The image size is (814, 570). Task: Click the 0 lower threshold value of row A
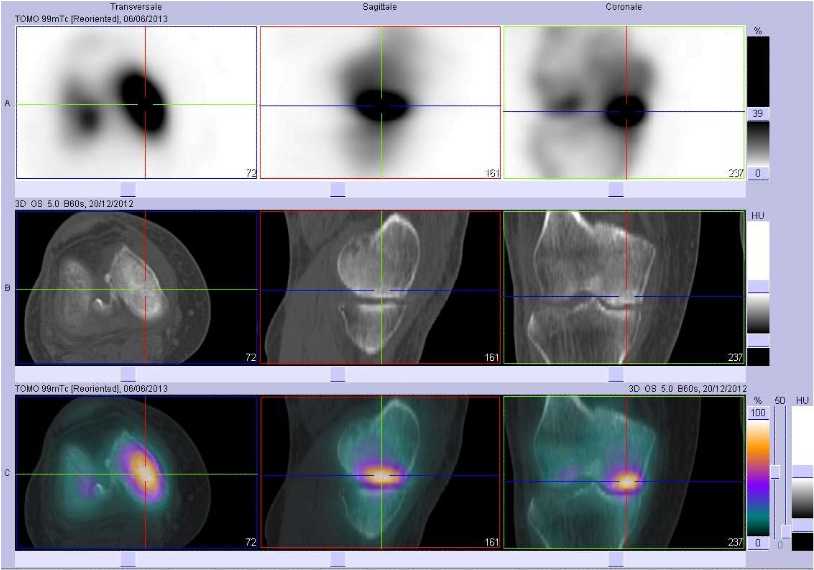point(758,173)
